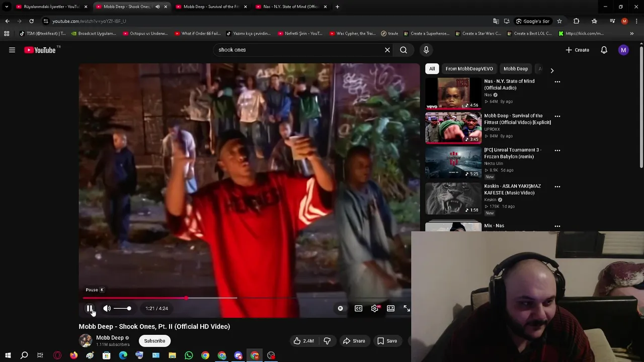Mute the video player volume
The height and width of the screenshot is (362, 644).
(107, 308)
